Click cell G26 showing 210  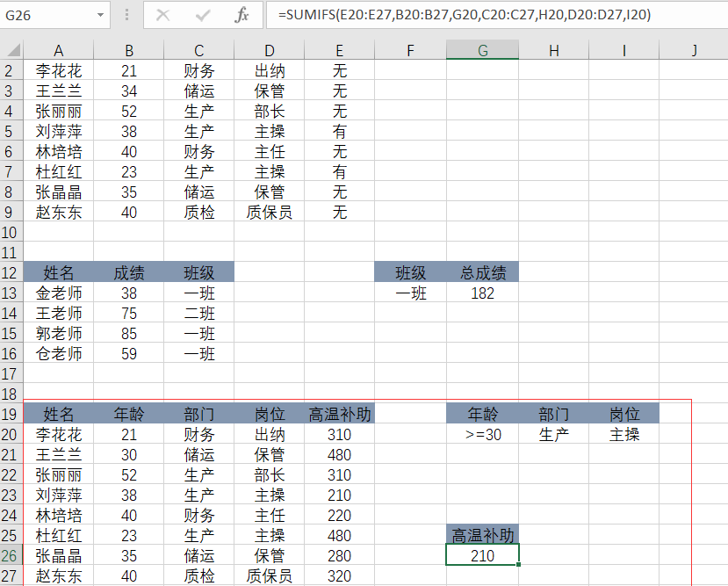[482, 556]
